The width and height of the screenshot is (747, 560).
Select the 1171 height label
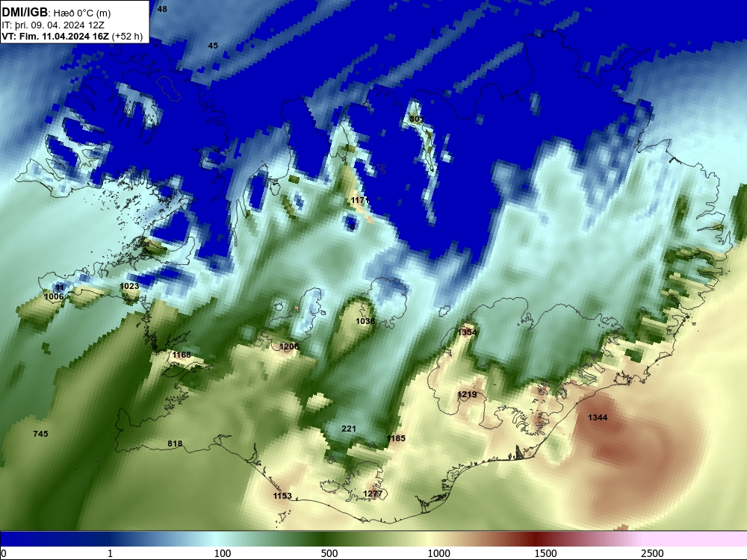[360, 200]
